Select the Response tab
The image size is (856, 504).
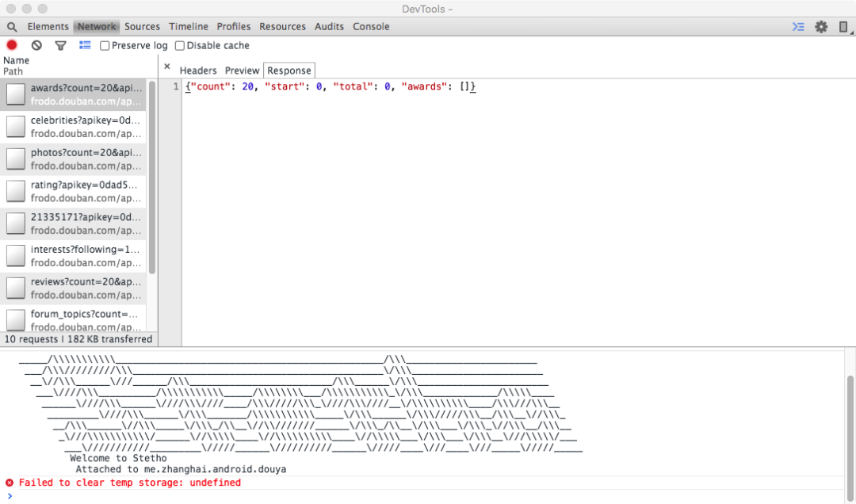point(289,71)
